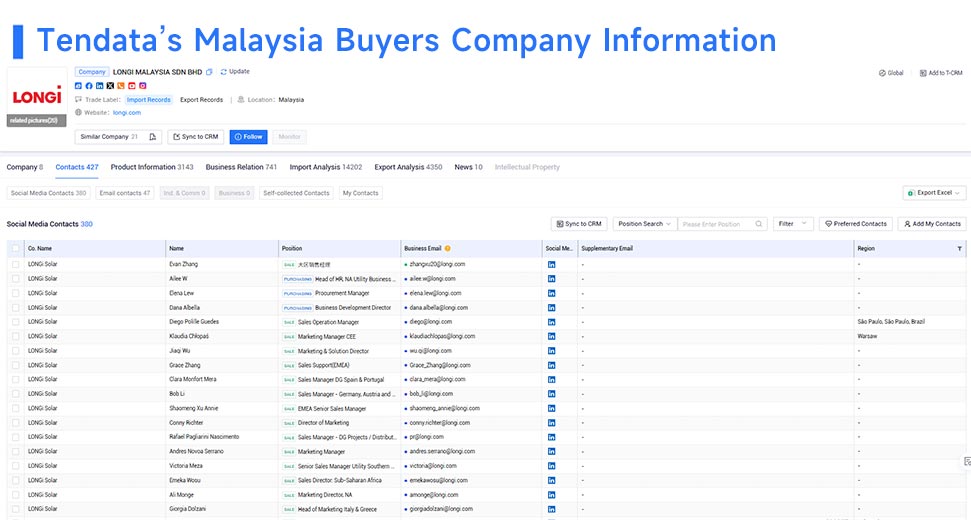Switch to the News tab
This screenshot has height=520, width=971.
468,167
